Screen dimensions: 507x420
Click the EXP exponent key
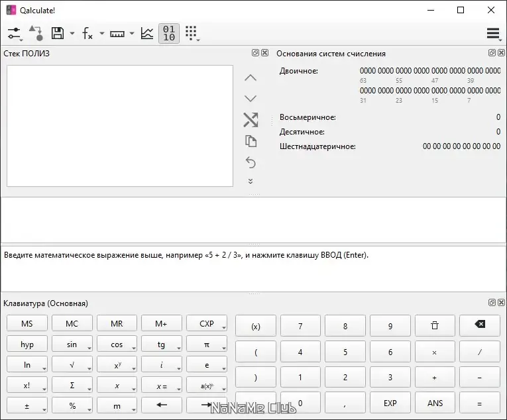[390, 403]
